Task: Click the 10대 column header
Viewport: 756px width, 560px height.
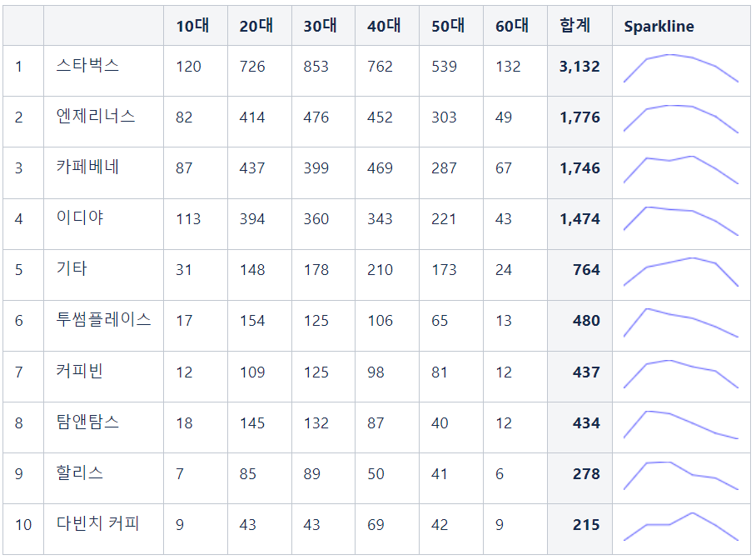Action: 192,26
